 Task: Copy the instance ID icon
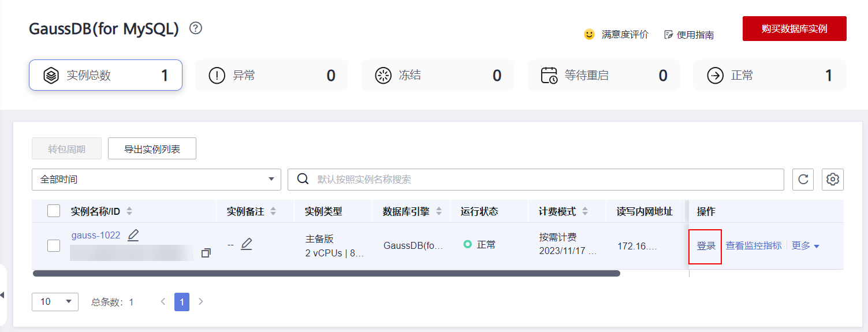point(206,253)
